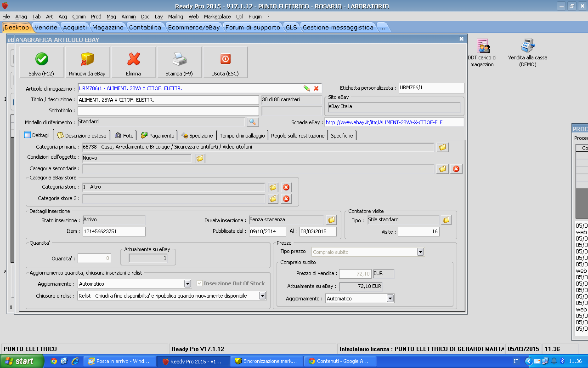Image resolution: width=588 pixels, height=368 pixels.
Task: Click the Windows start button
Action: [22, 361]
